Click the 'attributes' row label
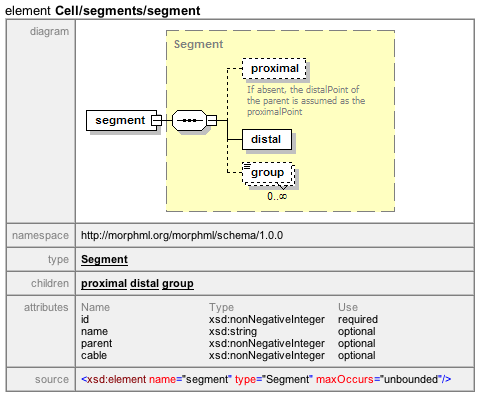Viewport: 480px width, 397px height. (x=46, y=307)
